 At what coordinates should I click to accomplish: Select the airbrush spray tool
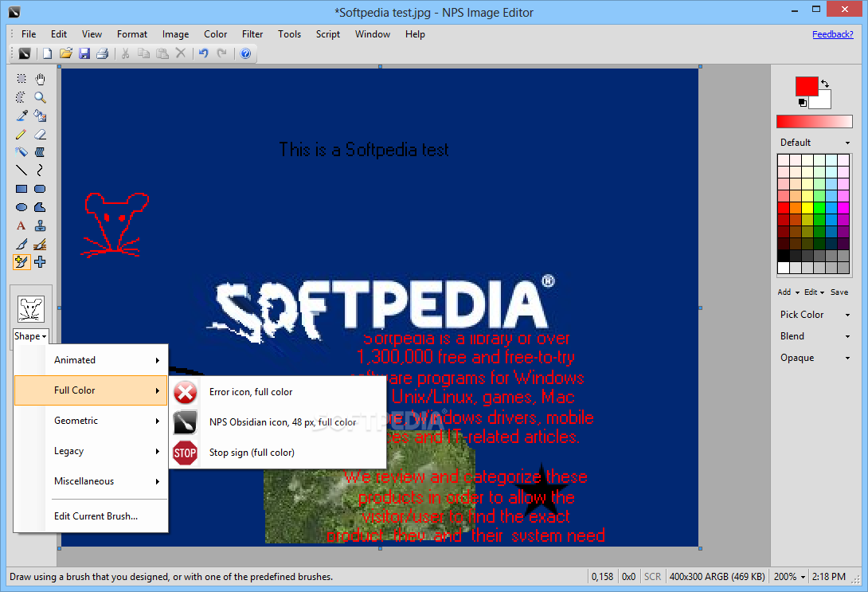click(21, 152)
